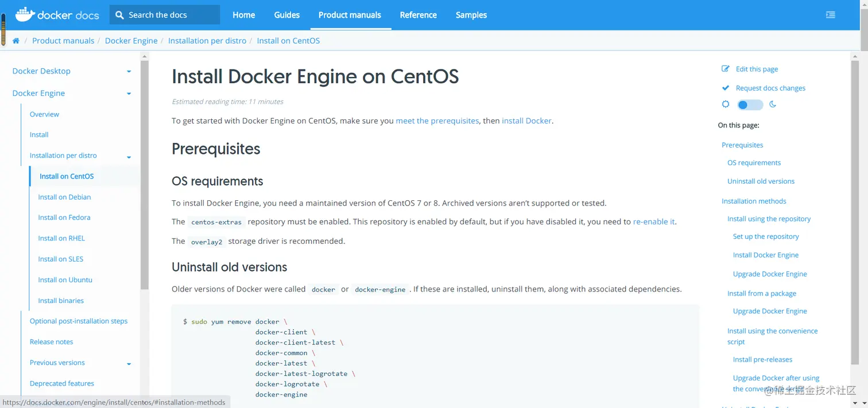Click the Request docs changes checkmark icon

click(x=726, y=88)
